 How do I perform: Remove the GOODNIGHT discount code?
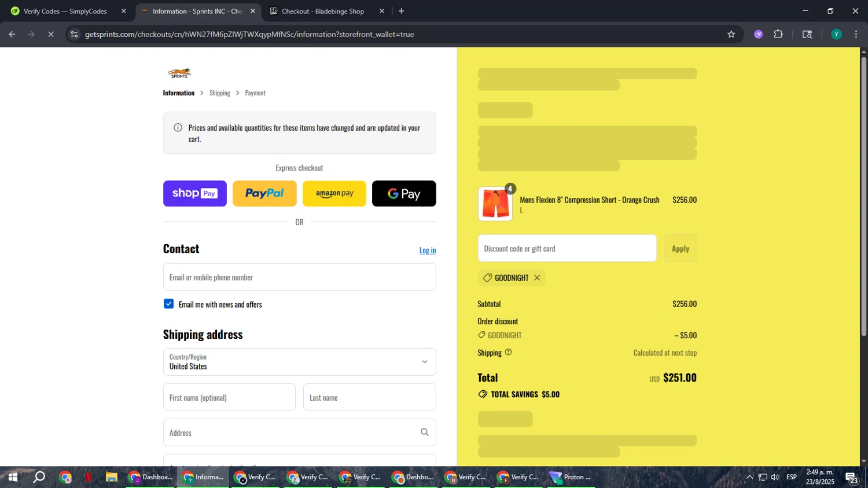tap(537, 278)
